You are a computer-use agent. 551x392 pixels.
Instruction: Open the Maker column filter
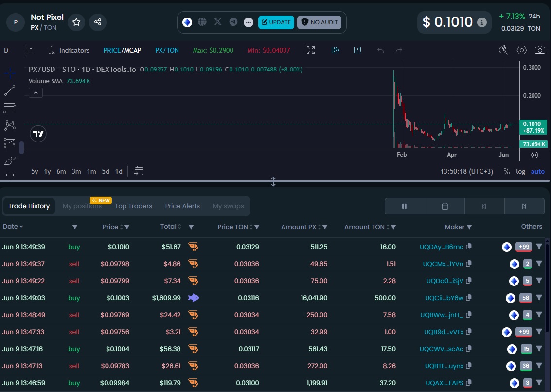pyautogui.click(x=469, y=227)
